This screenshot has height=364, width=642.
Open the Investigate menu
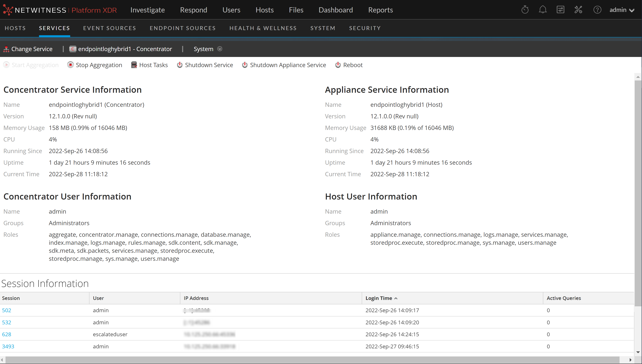click(x=147, y=10)
